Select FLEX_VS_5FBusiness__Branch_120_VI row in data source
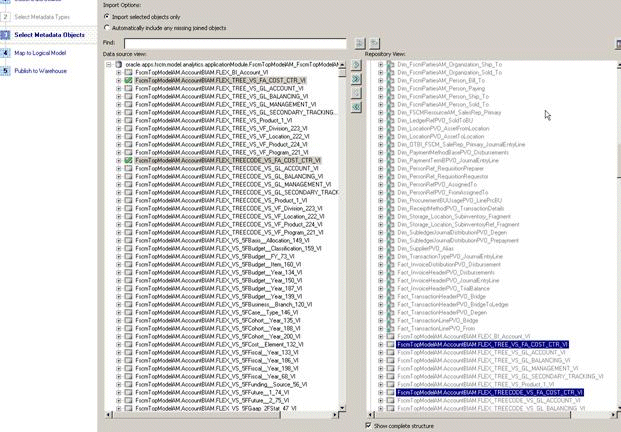 tap(224, 304)
